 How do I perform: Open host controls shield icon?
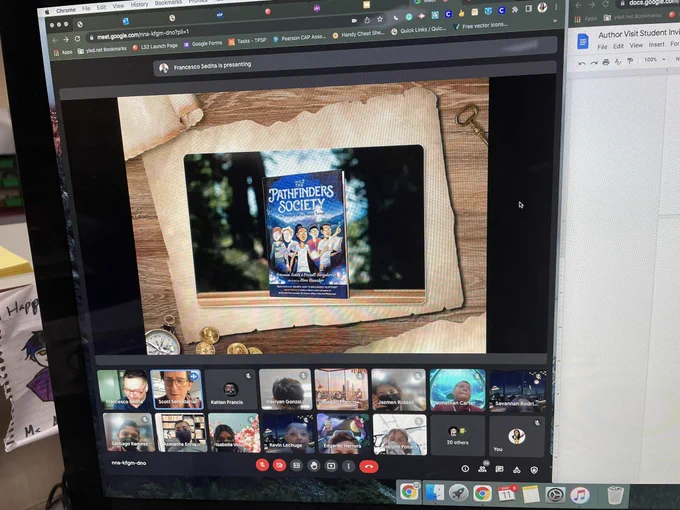534,470
